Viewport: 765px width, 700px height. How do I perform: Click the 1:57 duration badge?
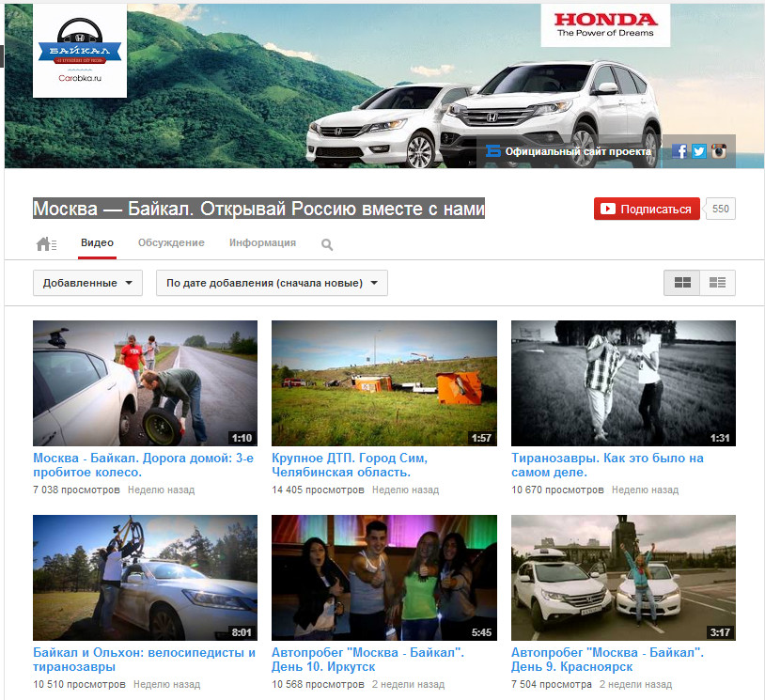tap(481, 438)
